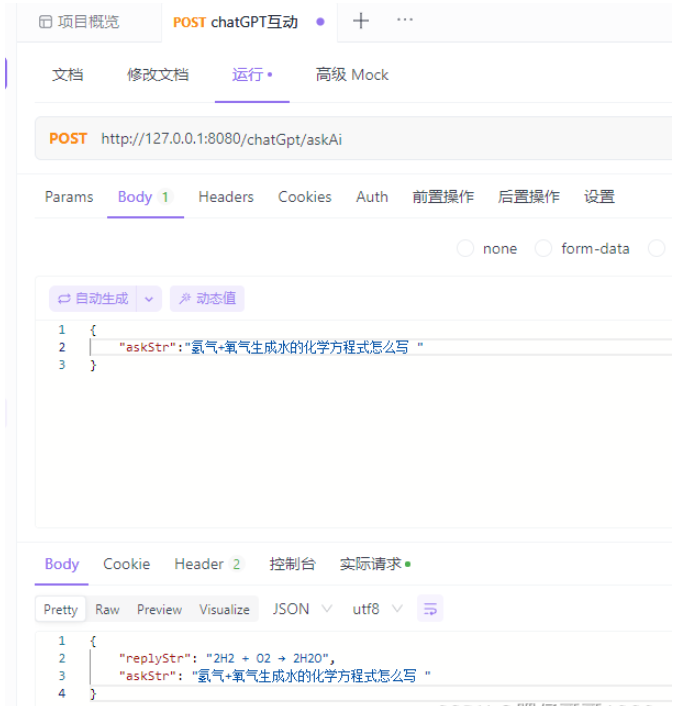This screenshot has height=706, width=674.
Task: Open the 项目概览 tab
Action: [x=79, y=22]
